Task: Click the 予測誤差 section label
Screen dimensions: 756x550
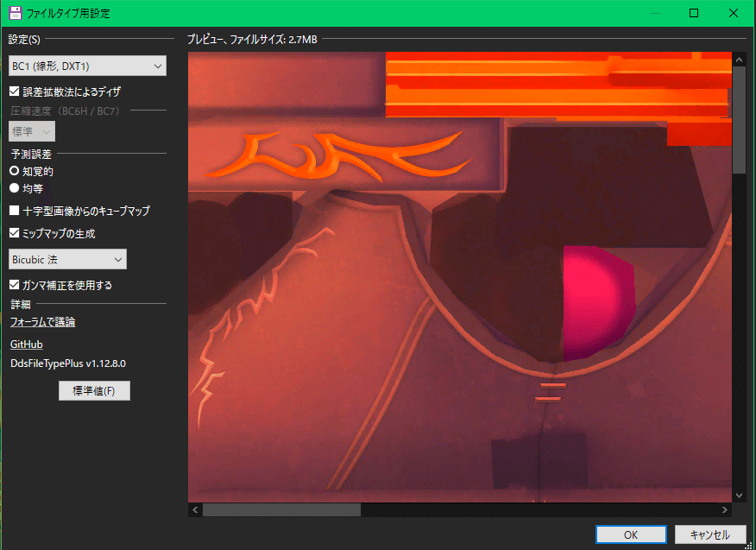Action: click(x=31, y=154)
